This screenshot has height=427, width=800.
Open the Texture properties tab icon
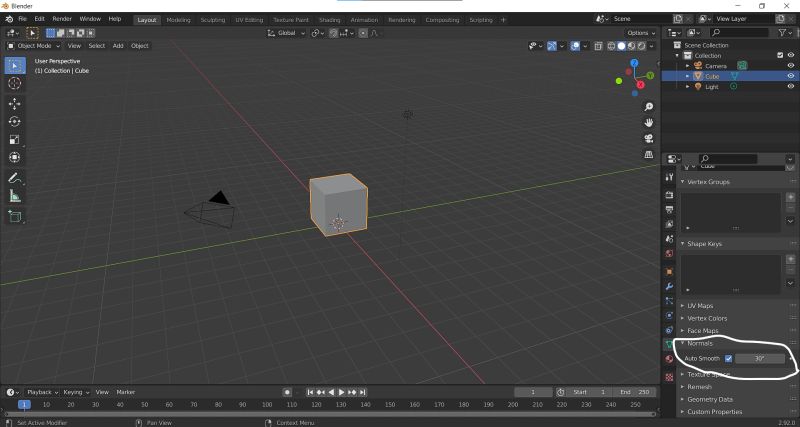[x=669, y=377]
